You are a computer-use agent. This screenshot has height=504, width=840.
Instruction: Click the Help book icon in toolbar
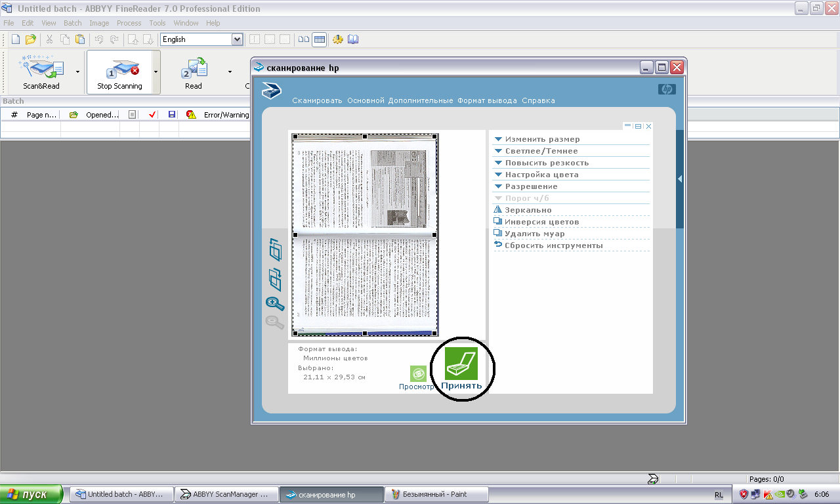pos(353,39)
